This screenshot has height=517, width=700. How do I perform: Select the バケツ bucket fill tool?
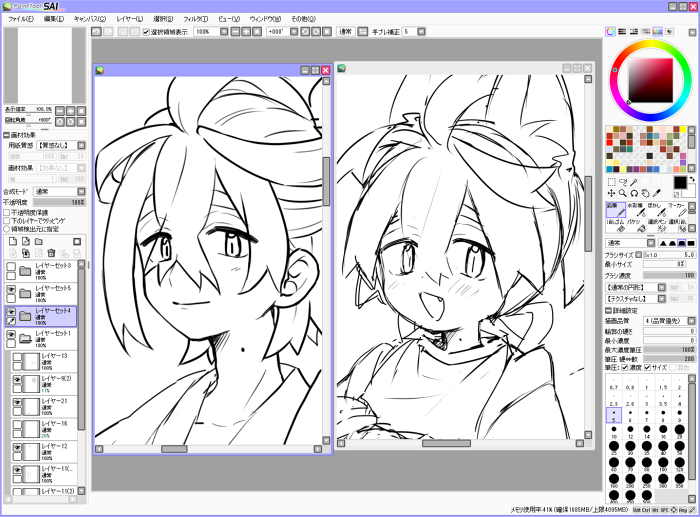[636, 225]
